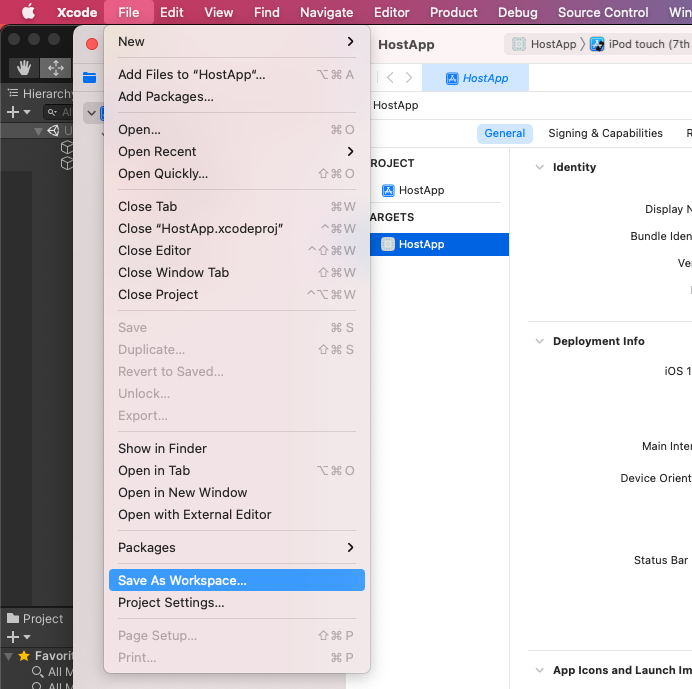
Task: Select second cube object in Unity Hierarchy
Action: [66, 163]
